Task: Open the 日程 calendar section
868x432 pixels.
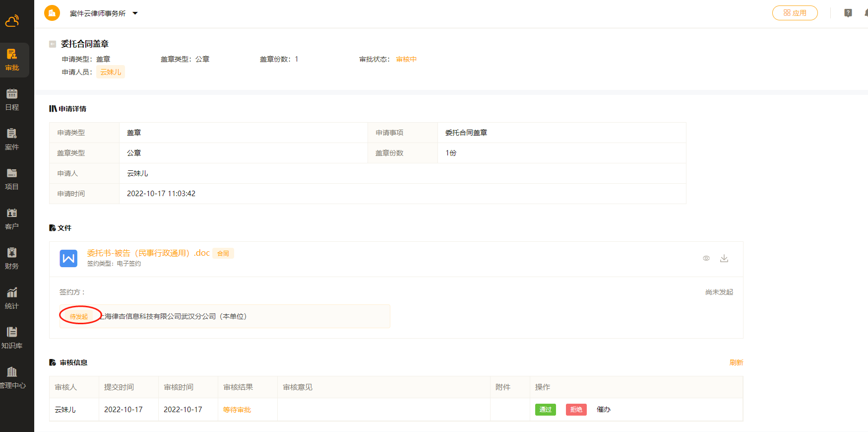Action: tap(12, 99)
